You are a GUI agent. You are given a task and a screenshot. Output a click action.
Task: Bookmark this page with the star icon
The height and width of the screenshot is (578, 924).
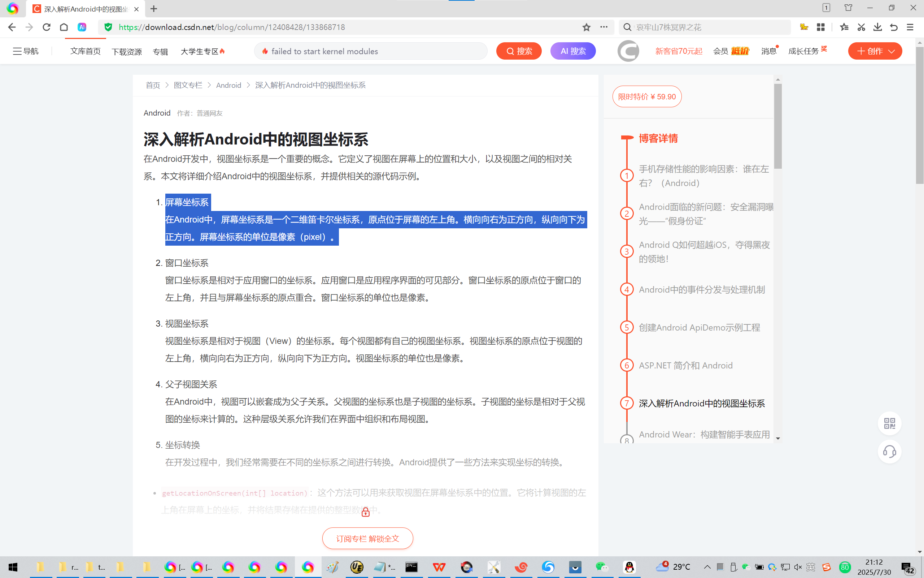point(587,27)
